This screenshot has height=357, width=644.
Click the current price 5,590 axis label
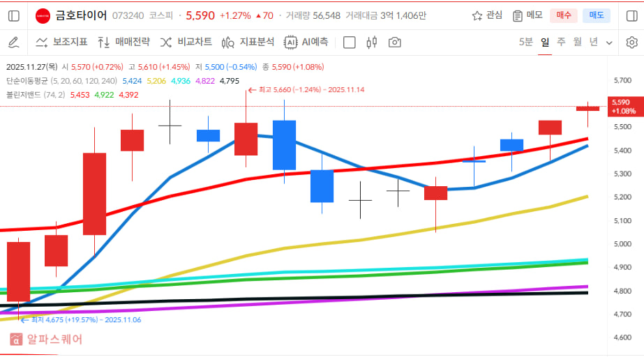pos(624,106)
